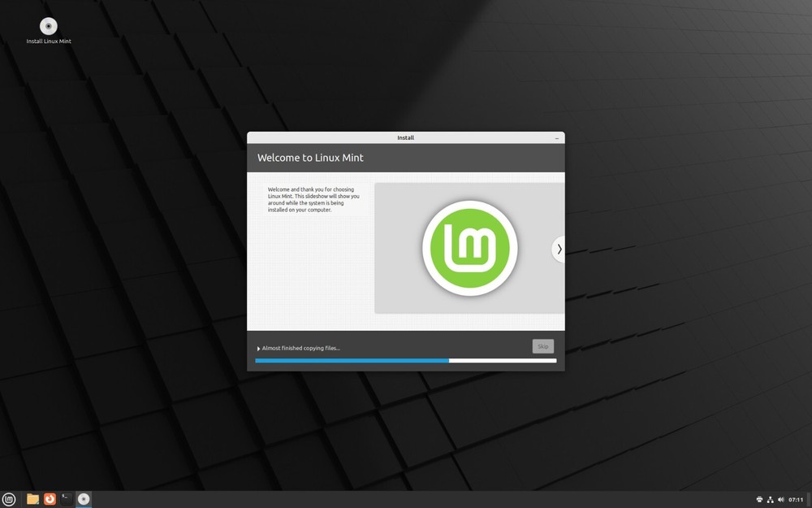Open the sound mixer to mute audio
The height and width of the screenshot is (508, 812).
point(780,499)
